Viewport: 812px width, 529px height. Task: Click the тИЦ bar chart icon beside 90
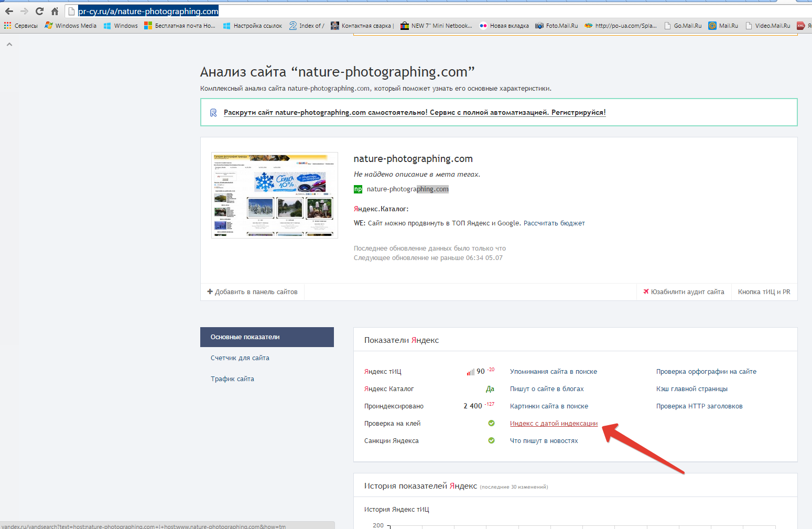coord(470,372)
